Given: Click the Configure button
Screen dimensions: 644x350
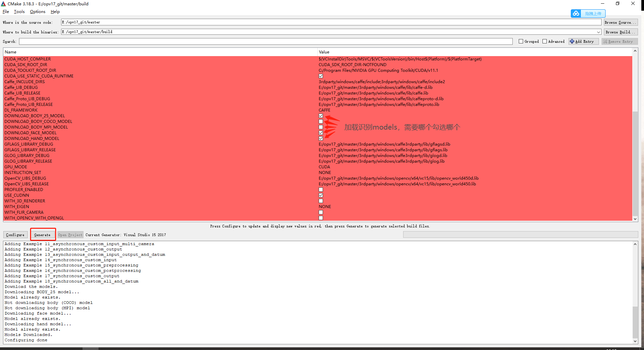Looking at the screenshot, I should coord(15,235).
